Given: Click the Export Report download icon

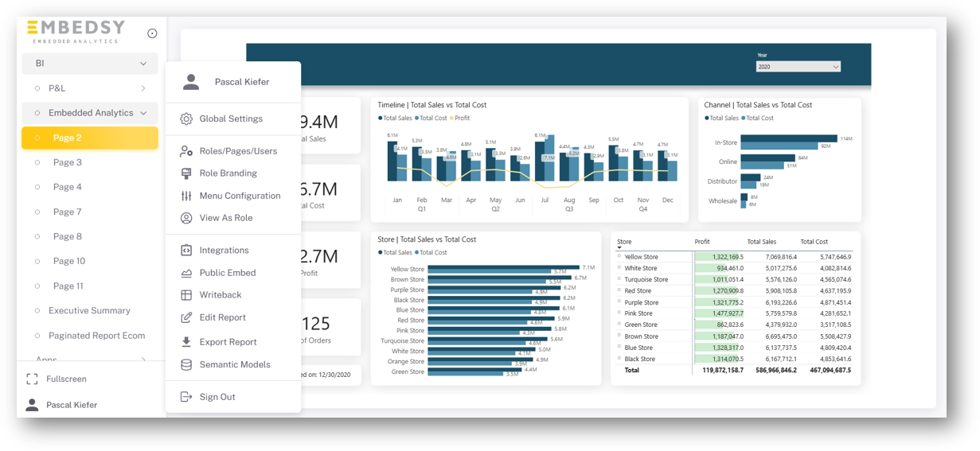Looking at the screenshot, I should pos(186,342).
